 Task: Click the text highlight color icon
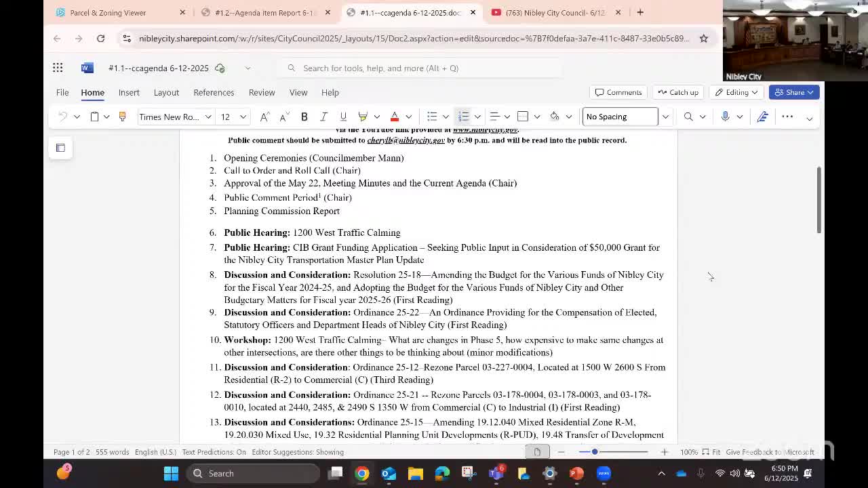point(363,117)
